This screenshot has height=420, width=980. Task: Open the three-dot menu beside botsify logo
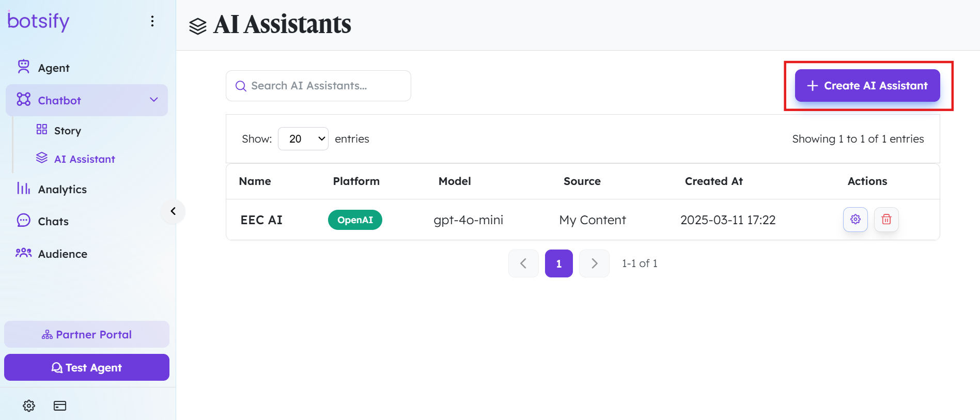pos(152,21)
